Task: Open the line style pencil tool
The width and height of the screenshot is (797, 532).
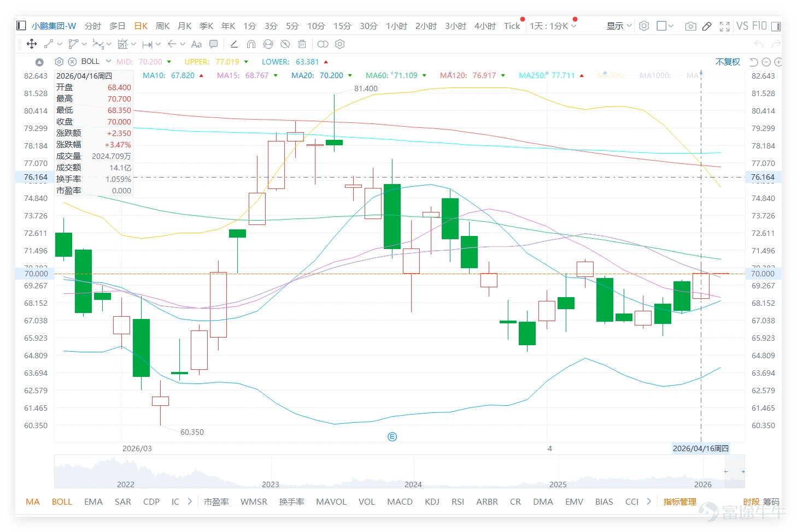Action: [234, 44]
